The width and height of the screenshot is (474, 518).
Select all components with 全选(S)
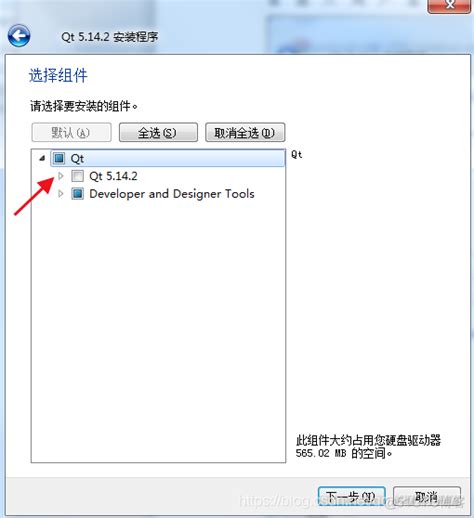click(158, 133)
